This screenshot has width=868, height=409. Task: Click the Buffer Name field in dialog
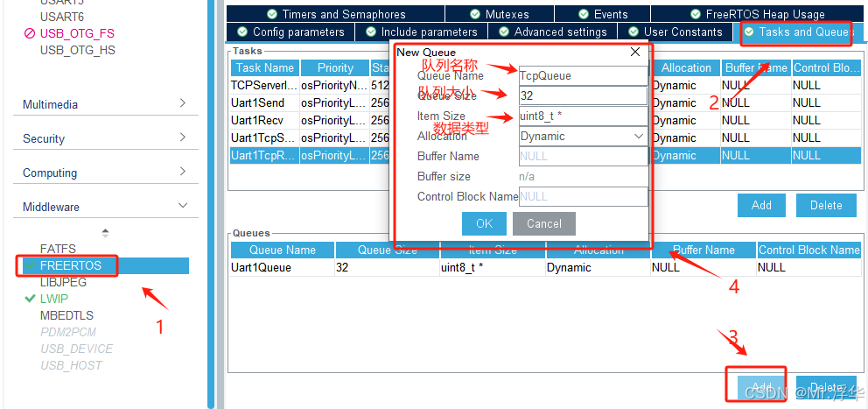click(583, 156)
